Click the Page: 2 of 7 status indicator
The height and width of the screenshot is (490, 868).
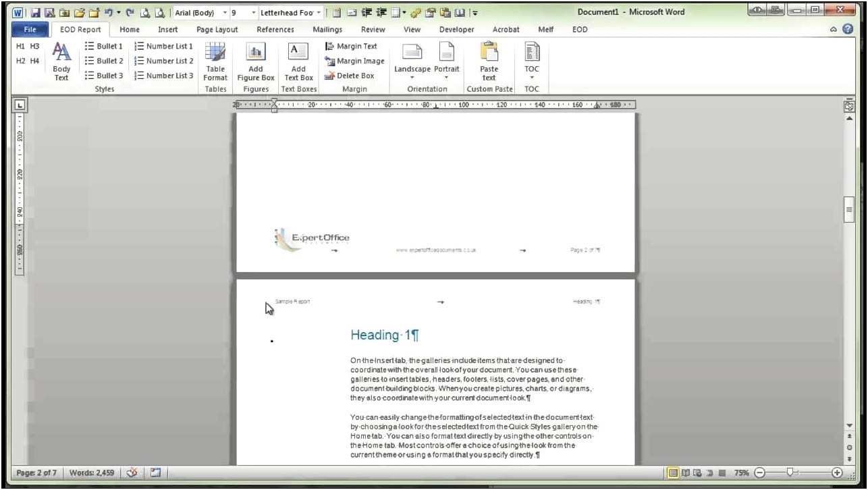[x=37, y=473]
